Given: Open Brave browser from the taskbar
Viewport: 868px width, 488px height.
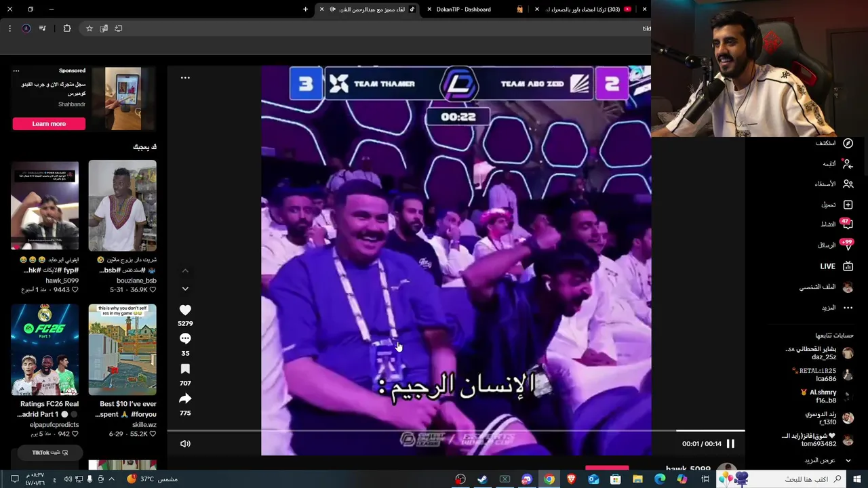Looking at the screenshot, I should point(571,479).
